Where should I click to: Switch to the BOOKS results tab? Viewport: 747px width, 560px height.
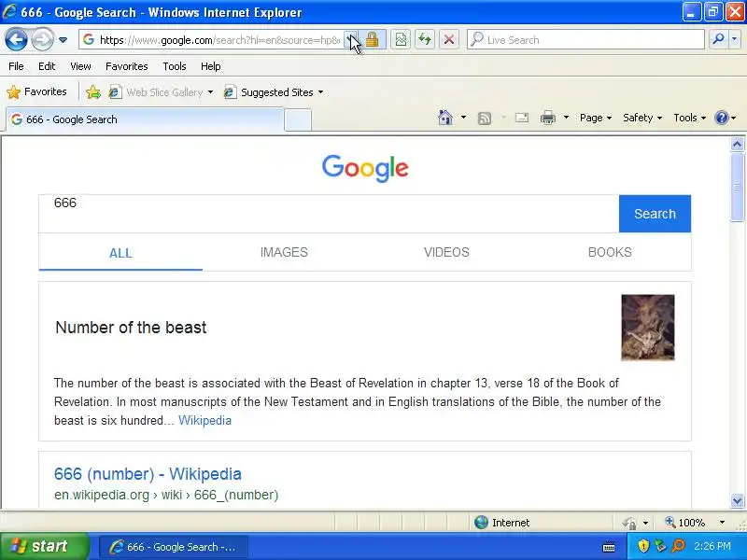(610, 252)
